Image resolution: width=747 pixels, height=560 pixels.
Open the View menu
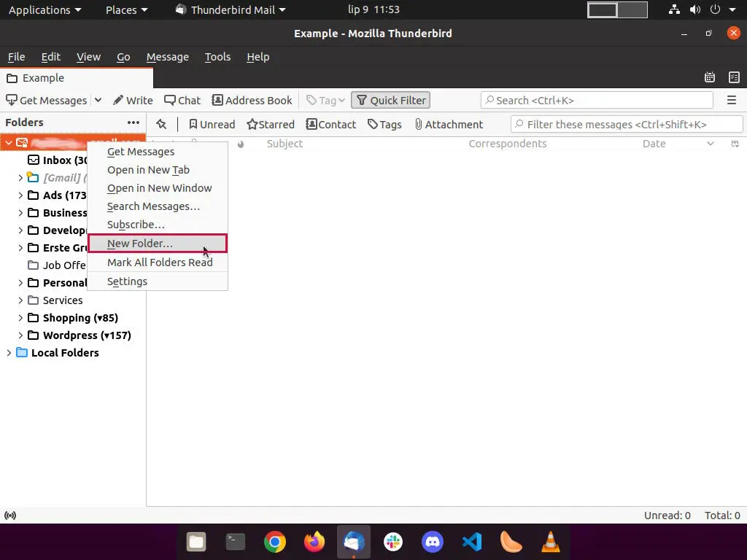(88, 57)
